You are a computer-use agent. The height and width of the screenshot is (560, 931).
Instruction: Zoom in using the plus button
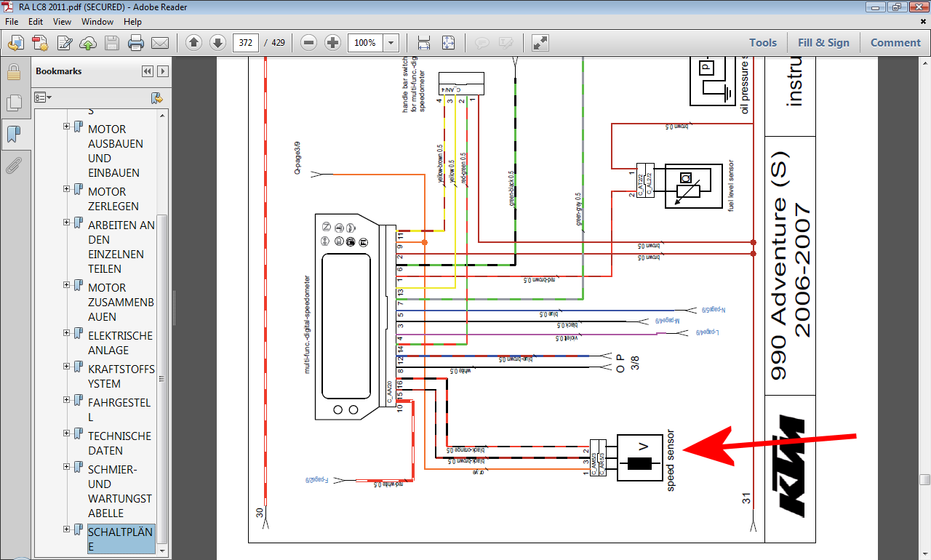[x=332, y=43]
